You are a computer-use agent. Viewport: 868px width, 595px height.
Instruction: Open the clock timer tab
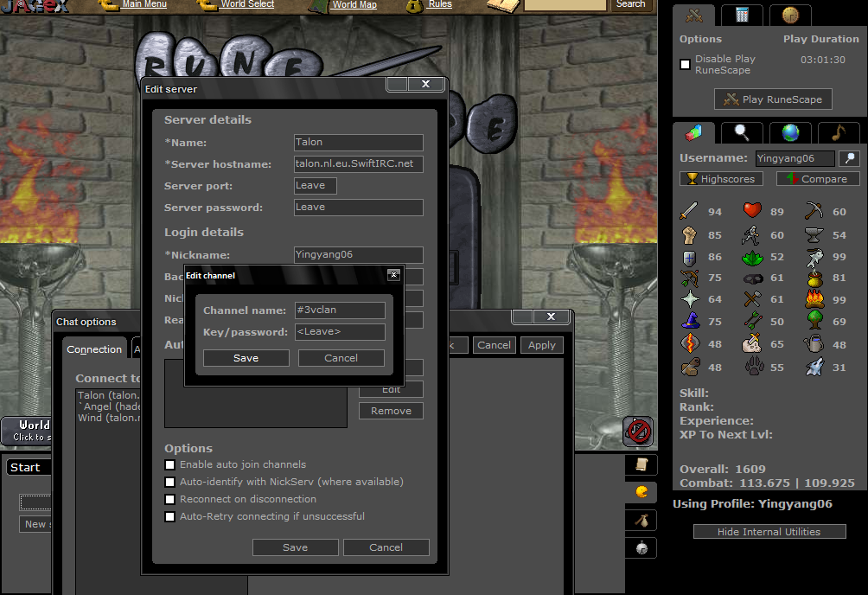click(x=790, y=15)
